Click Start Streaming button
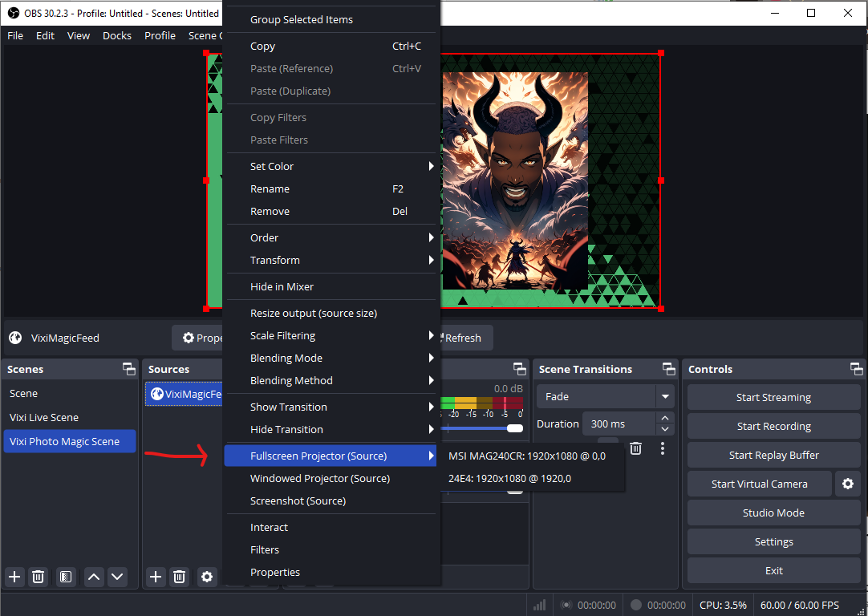The height and width of the screenshot is (616, 868). coord(773,397)
